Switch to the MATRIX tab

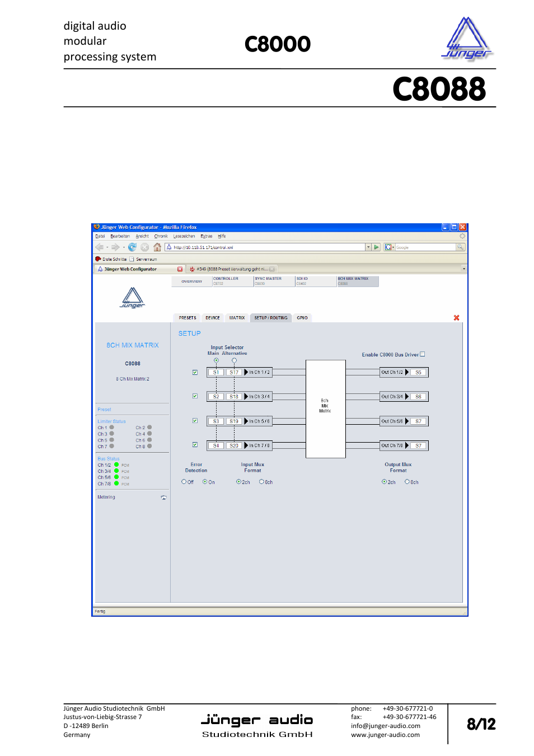(237, 318)
